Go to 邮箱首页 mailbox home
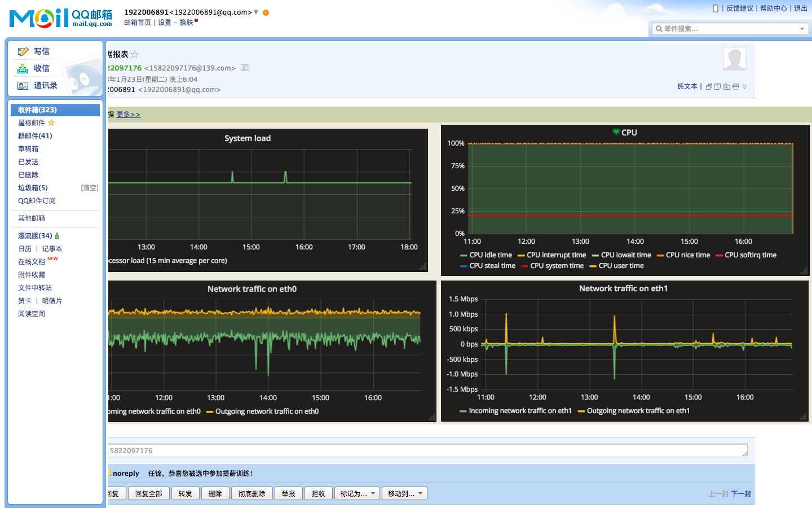 (138, 23)
